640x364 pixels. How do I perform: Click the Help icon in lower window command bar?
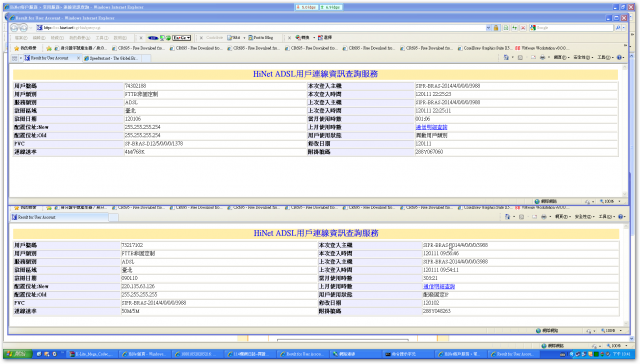[621, 217]
